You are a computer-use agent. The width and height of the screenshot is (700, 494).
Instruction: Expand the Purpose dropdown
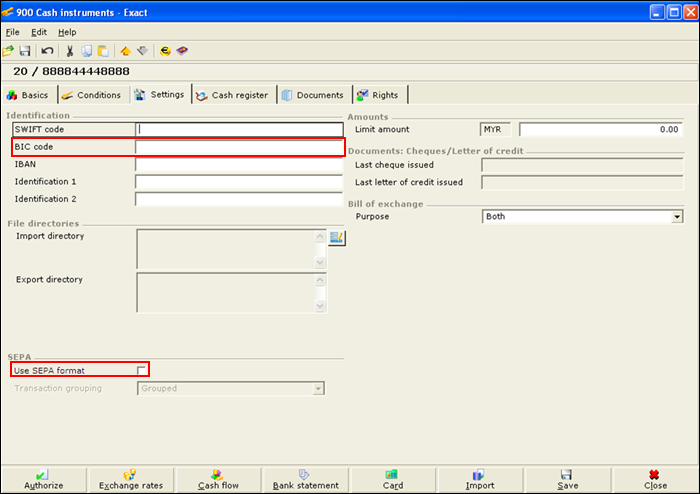click(676, 216)
